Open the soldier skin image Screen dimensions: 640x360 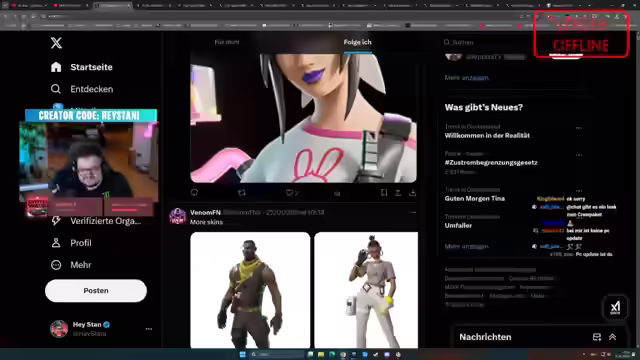pos(250,290)
